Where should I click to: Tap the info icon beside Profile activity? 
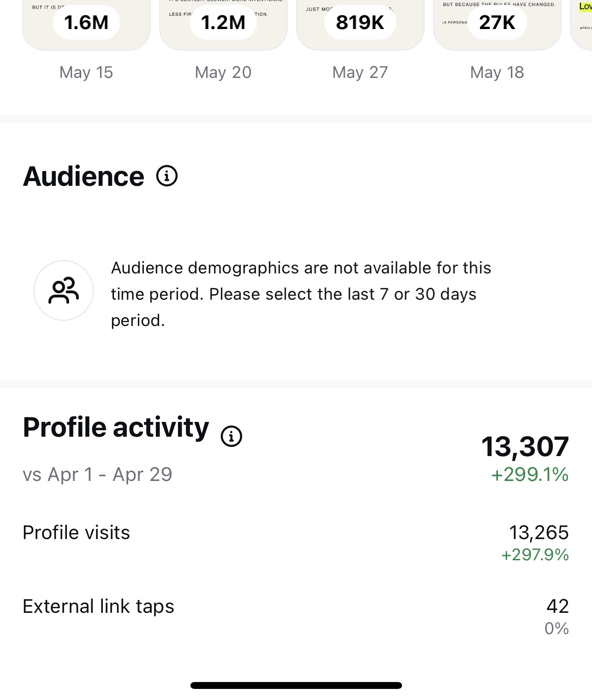point(231,436)
